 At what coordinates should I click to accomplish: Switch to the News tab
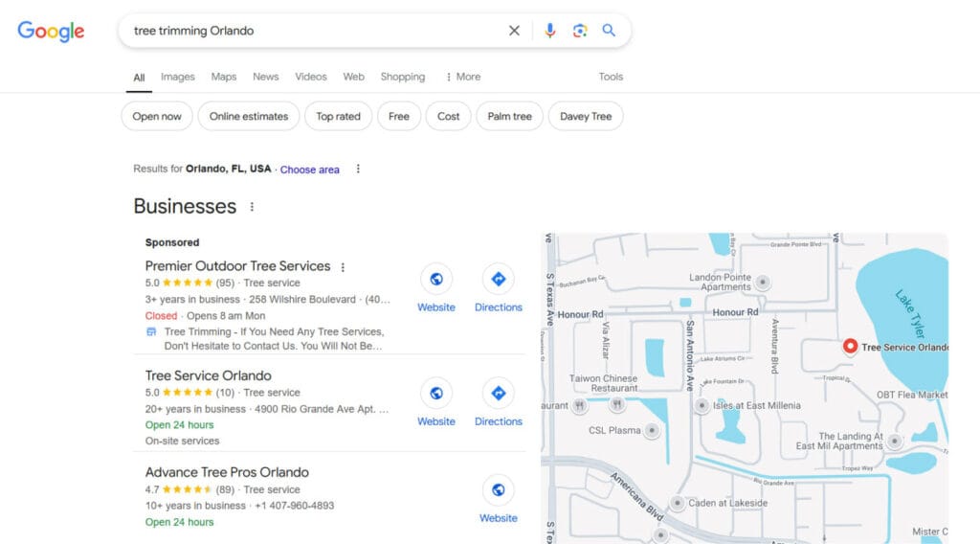pyautogui.click(x=266, y=77)
